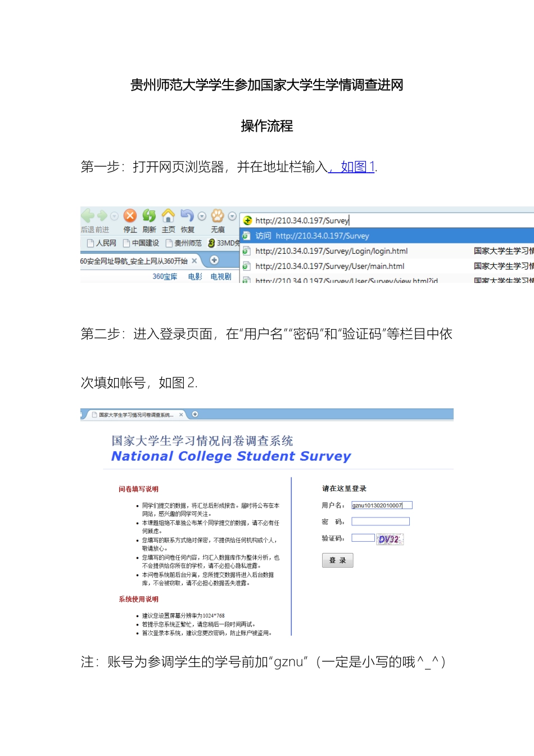Click the browser Back arrow icon
This screenshot has height=756, width=534.
[x=88, y=215]
